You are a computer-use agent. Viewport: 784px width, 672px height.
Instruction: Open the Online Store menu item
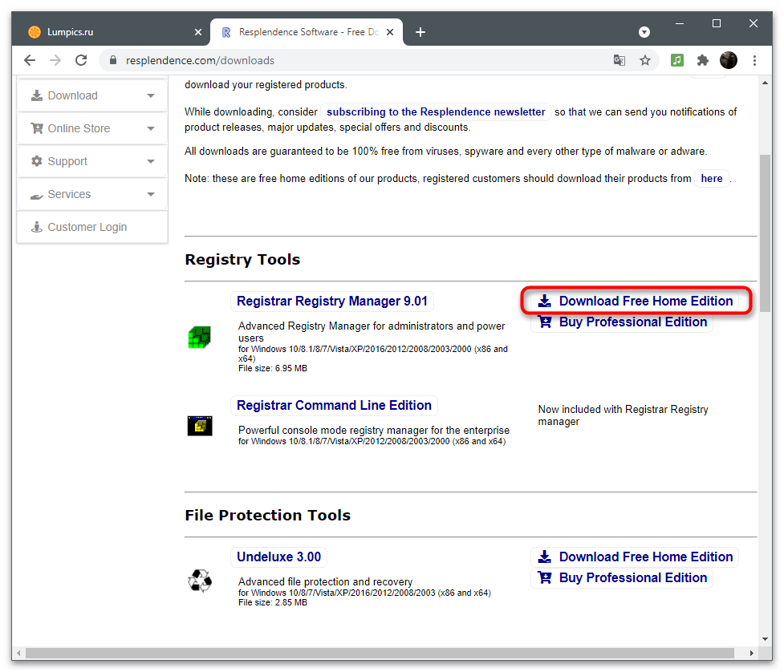coord(92,128)
